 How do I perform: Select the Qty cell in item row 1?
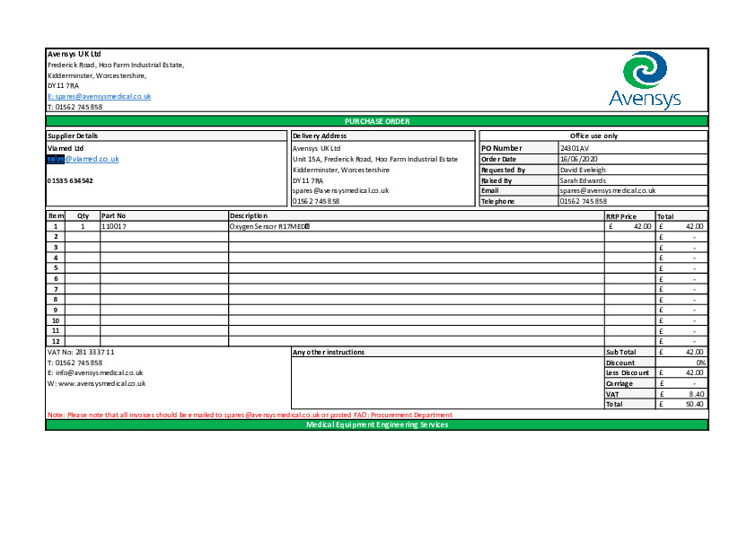tap(83, 227)
